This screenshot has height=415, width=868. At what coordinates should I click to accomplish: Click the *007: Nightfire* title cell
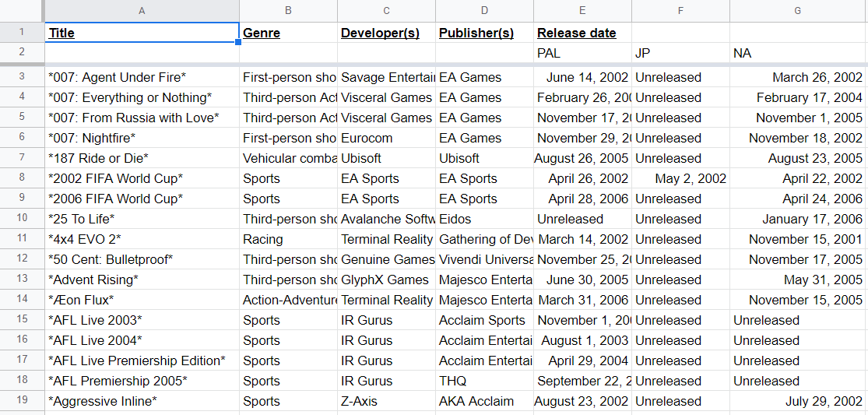point(142,138)
